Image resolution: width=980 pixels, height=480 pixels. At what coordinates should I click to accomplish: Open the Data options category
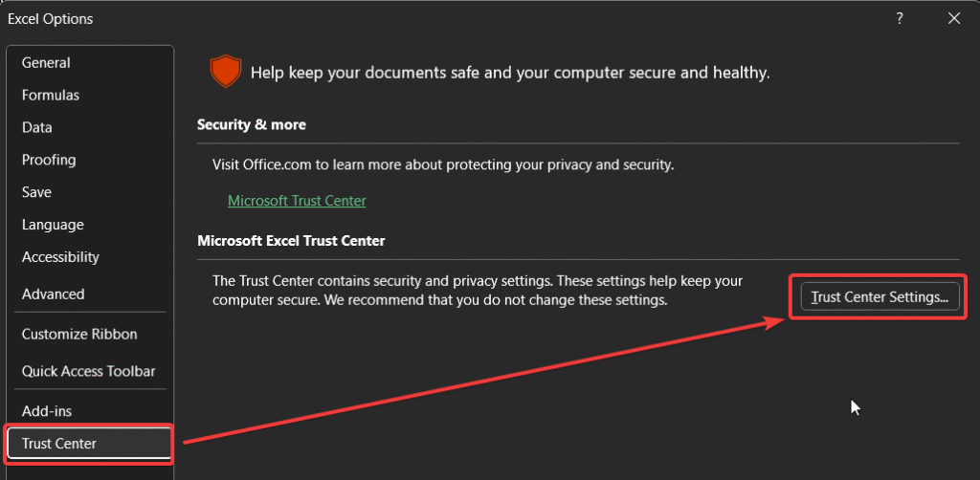tap(37, 127)
